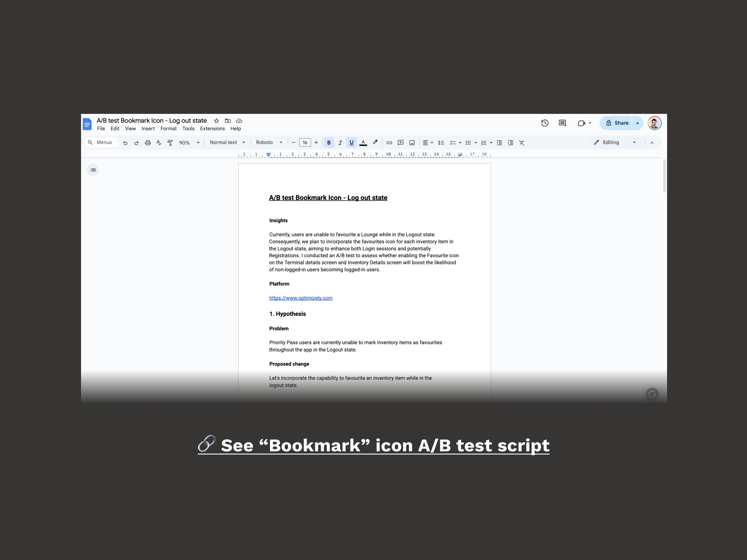Toggle italic formatting button

click(340, 143)
